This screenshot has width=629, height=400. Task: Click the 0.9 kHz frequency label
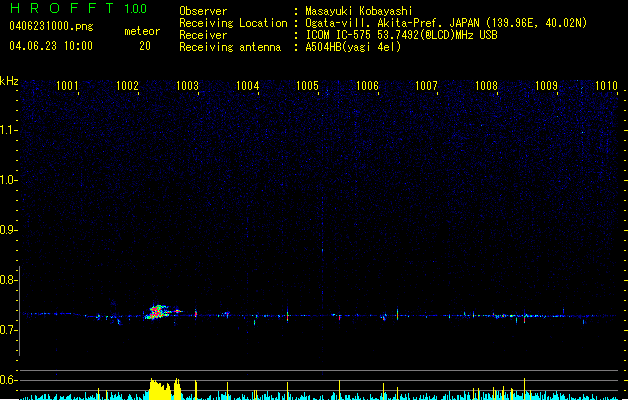click(x=9, y=230)
